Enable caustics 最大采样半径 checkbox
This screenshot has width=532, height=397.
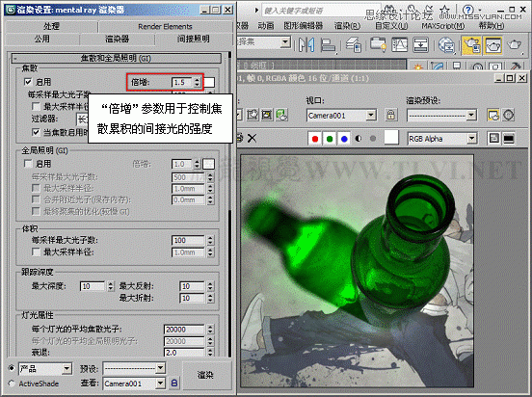[x=36, y=107]
